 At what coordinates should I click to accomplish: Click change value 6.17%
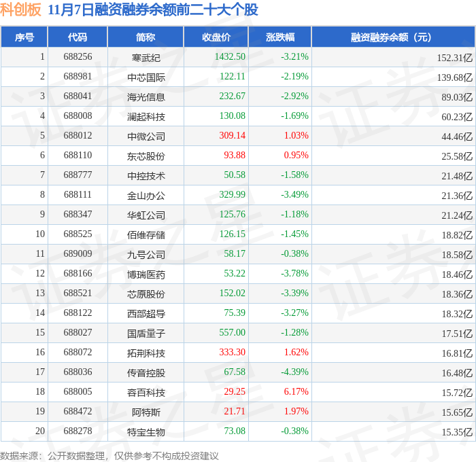pos(296,392)
